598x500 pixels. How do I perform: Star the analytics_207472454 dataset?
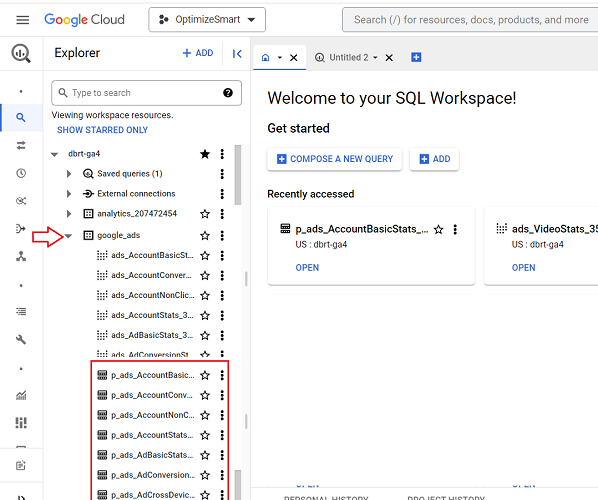click(x=205, y=214)
